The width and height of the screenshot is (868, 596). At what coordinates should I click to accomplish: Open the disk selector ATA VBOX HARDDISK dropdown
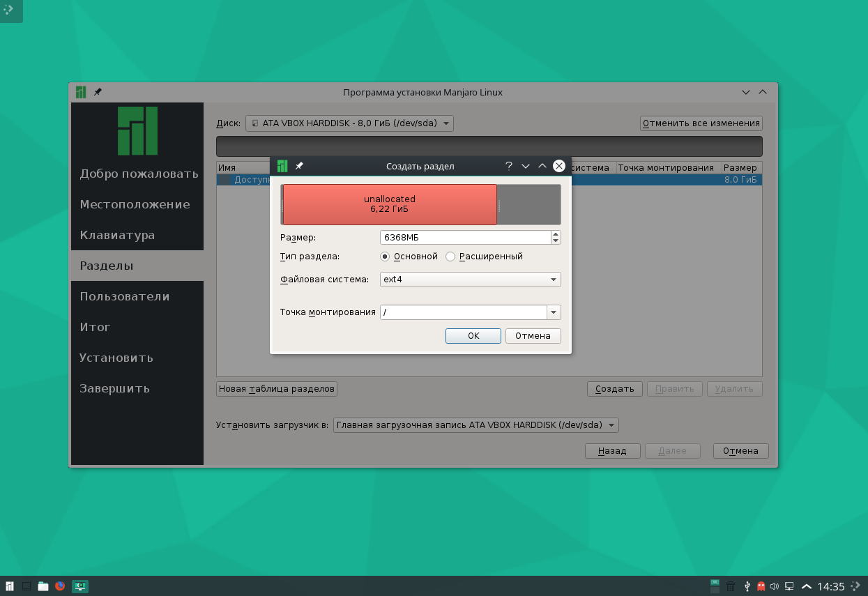(x=349, y=123)
